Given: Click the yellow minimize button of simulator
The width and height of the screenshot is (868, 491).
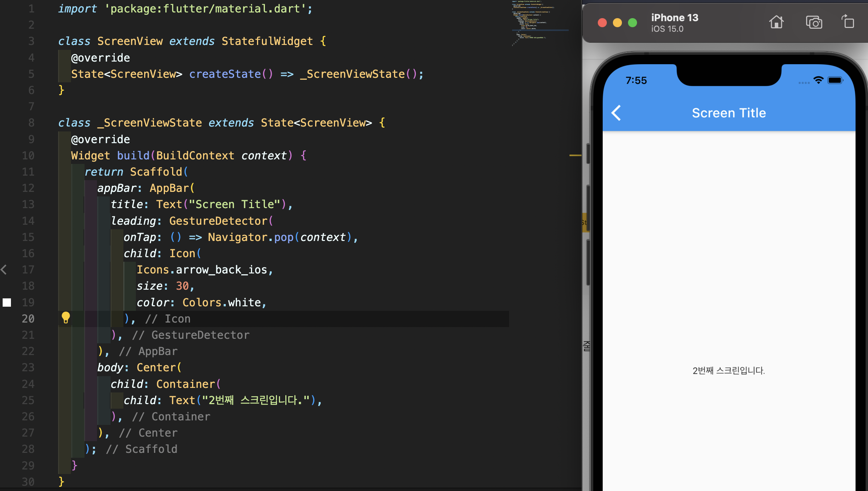Looking at the screenshot, I should tap(617, 23).
